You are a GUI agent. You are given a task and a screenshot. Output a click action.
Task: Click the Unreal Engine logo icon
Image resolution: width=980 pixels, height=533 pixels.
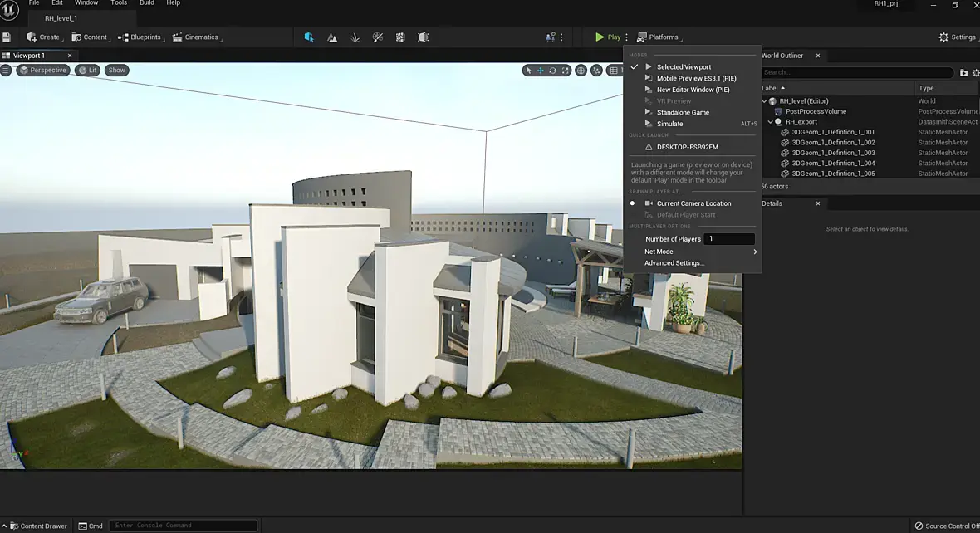coord(9,10)
